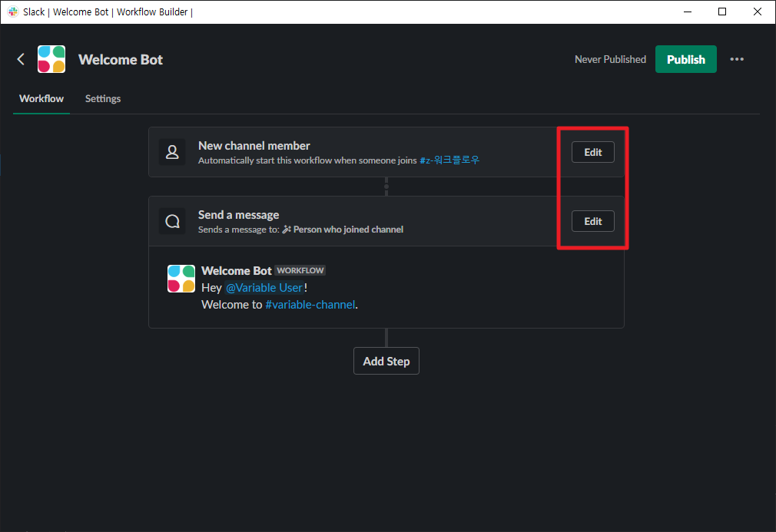Click the @Variable User mention
The width and height of the screenshot is (776, 532).
264,288
